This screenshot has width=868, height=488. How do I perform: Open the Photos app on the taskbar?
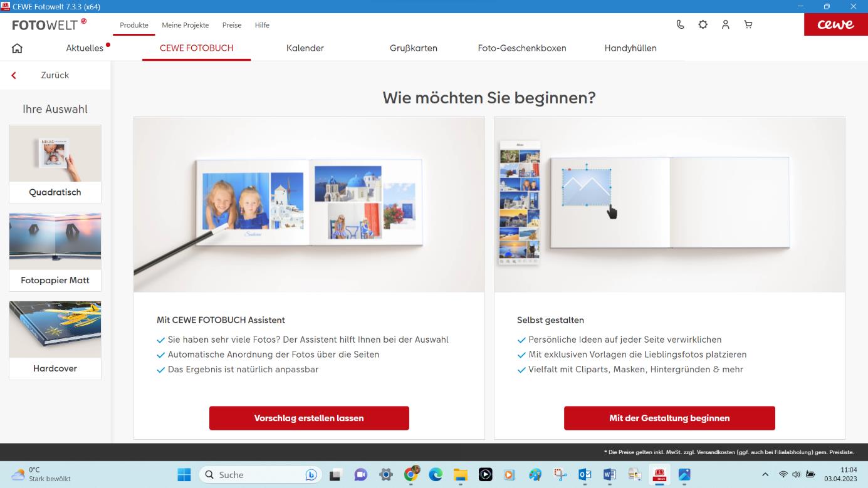(x=684, y=475)
